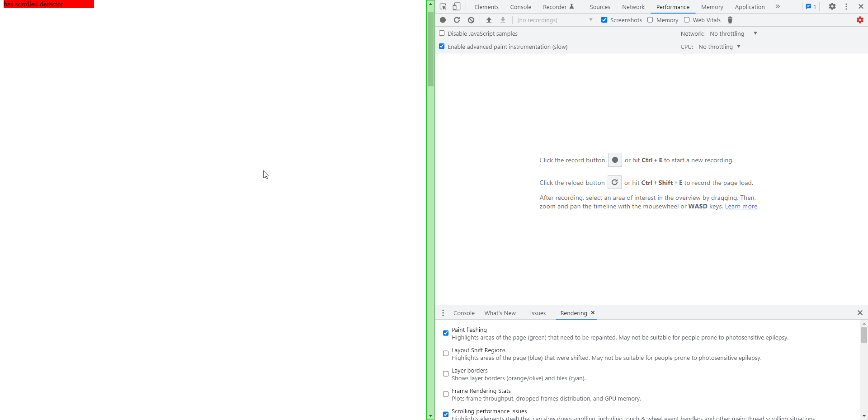This screenshot has width=868, height=420.
Task: Check Disable JavaScript samples
Action: point(442,33)
